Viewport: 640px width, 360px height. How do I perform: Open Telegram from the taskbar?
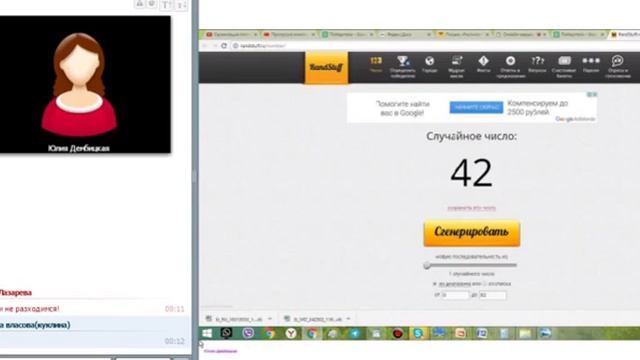[355, 333]
